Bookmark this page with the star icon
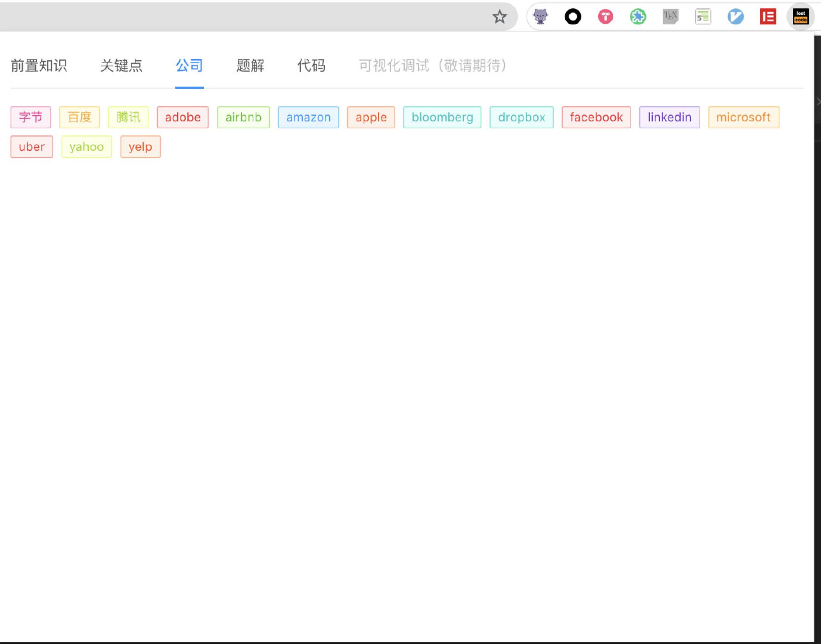 tap(499, 17)
